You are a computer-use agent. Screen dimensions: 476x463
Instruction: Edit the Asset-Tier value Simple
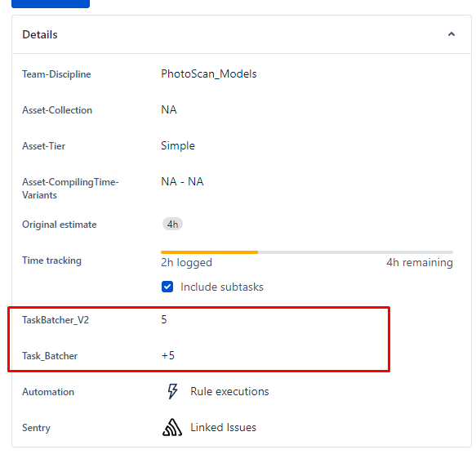tap(178, 145)
